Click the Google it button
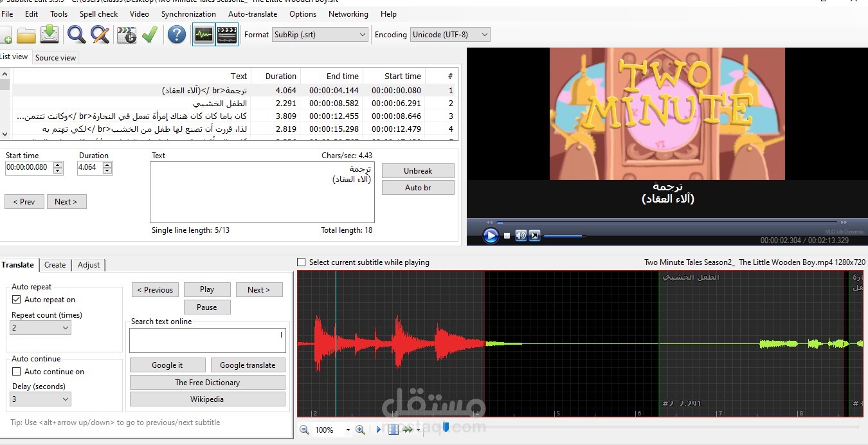 tap(167, 365)
